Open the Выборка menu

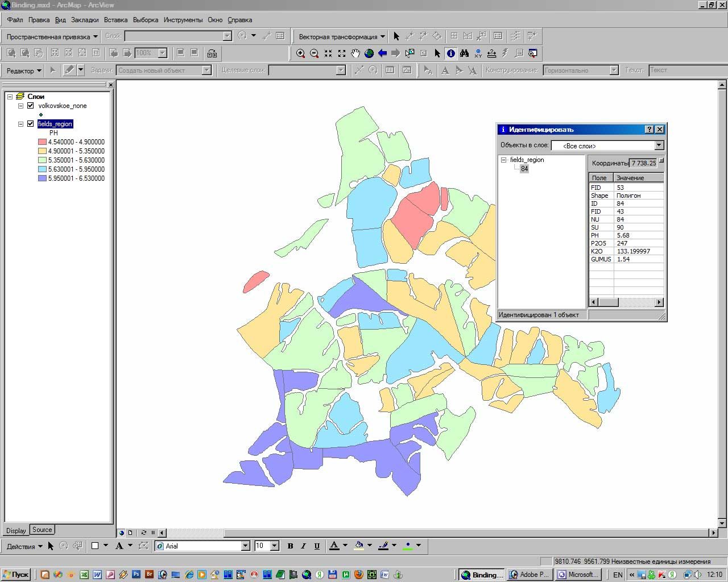click(146, 20)
